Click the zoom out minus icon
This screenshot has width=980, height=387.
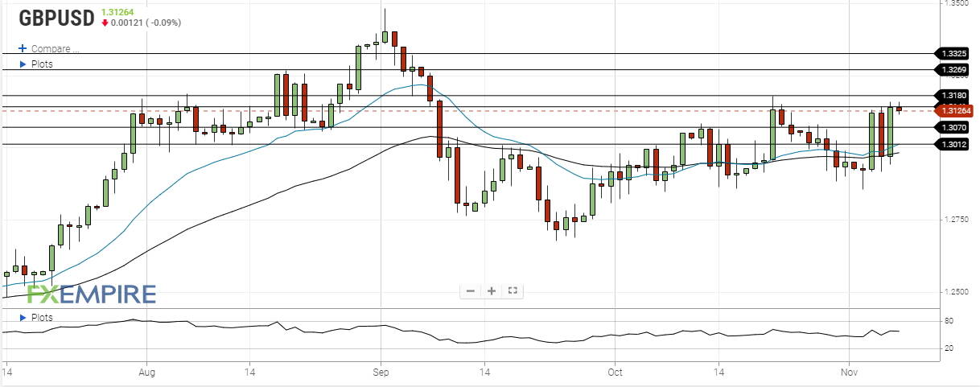tap(471, 291)
